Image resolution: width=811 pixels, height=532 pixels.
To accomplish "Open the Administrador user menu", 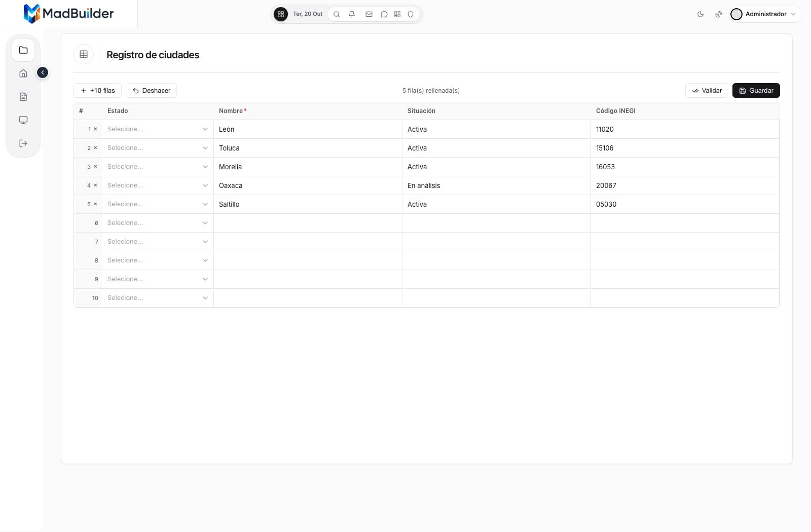I will (765, 14).
